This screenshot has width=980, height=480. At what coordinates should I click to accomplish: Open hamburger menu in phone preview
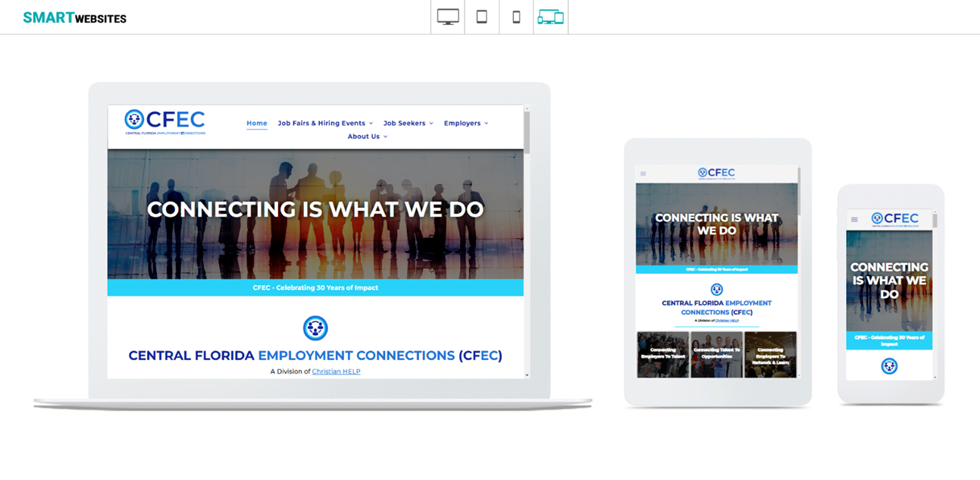[x=854, y=219]
